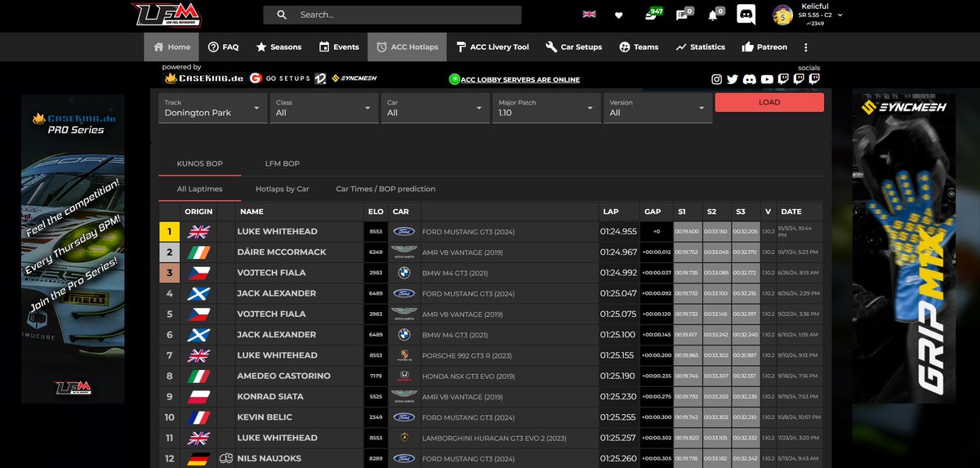Open ACC Hotlaps in the navigation
Screen dimensions: 980x468
pyautogui.click(x=408, y=47)
